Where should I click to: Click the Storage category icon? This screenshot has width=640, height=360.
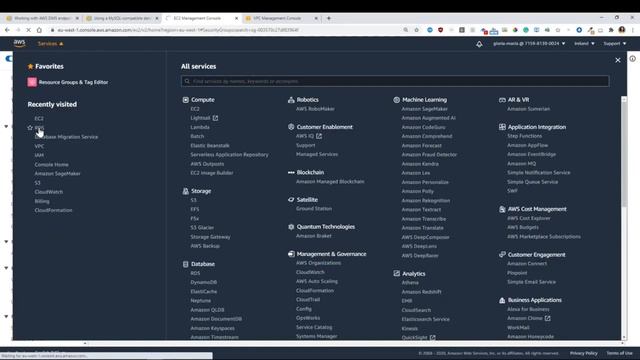(186, 191)
